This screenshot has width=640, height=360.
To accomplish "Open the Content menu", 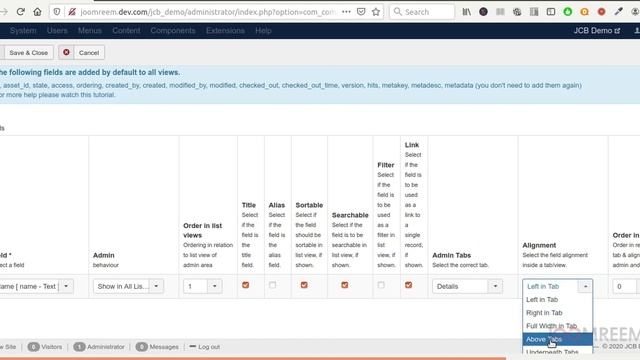I will tap(126, 31).
